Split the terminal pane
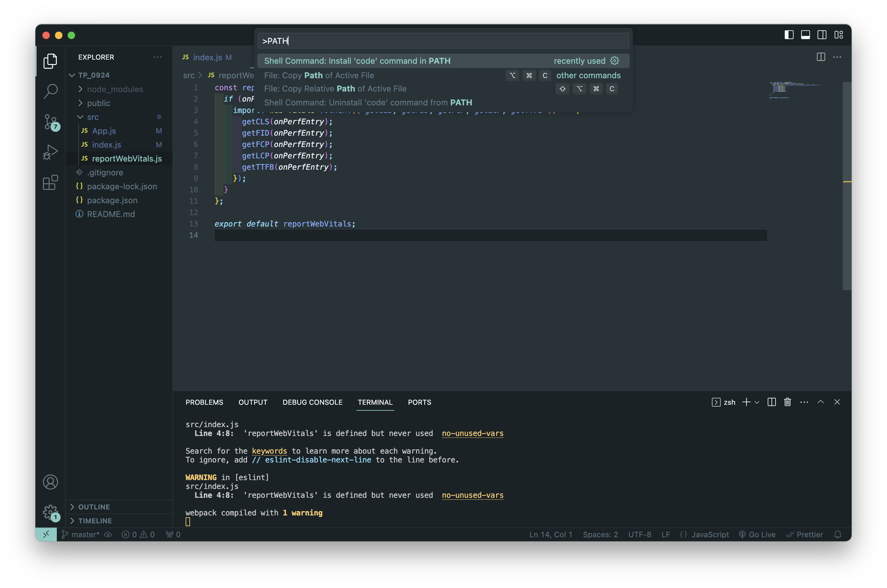Screen dimensions: 887x588 (771, 402)
